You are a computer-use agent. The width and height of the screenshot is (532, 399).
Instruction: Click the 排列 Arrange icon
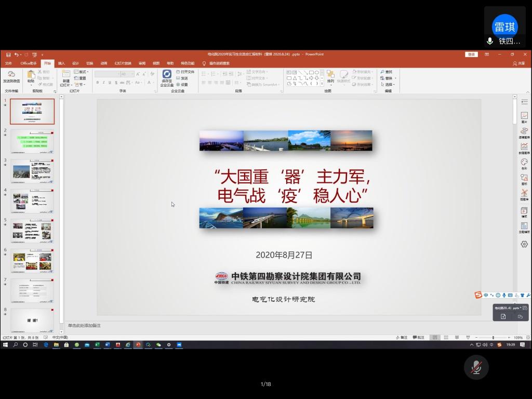(331, 77)
